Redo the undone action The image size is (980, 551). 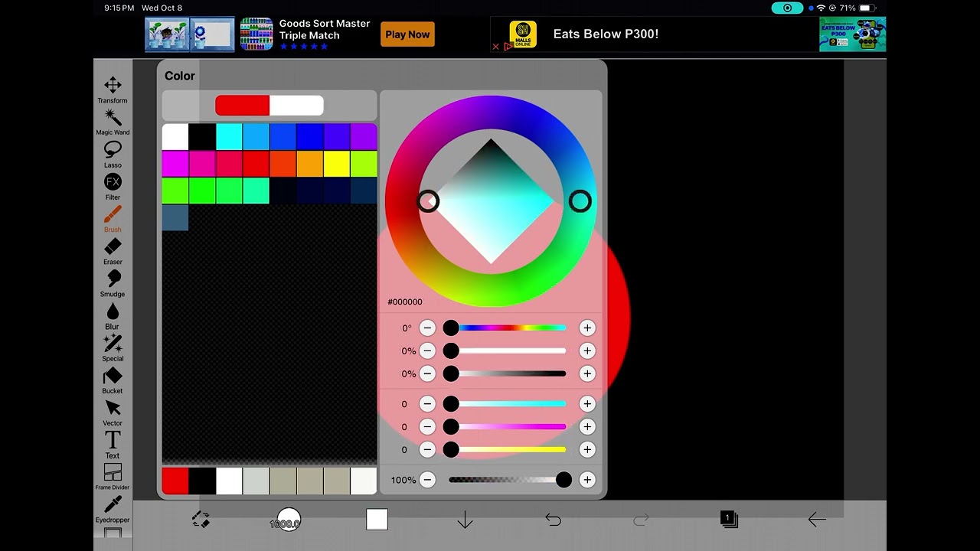pyautogui.click(x=641, y=520)
